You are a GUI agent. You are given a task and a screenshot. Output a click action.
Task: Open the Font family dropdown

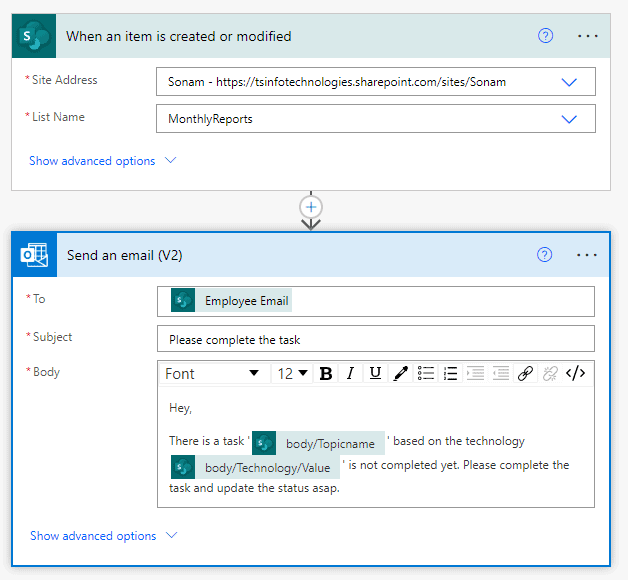coord(215,374)
